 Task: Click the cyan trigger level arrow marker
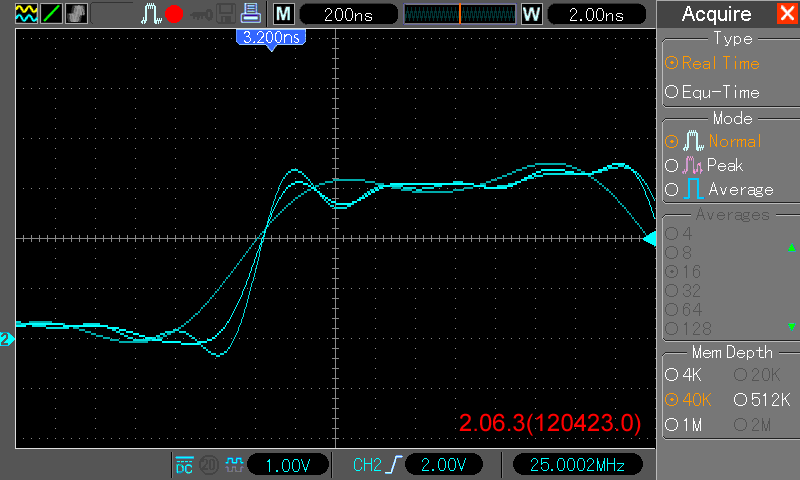(x=649, y=239)
